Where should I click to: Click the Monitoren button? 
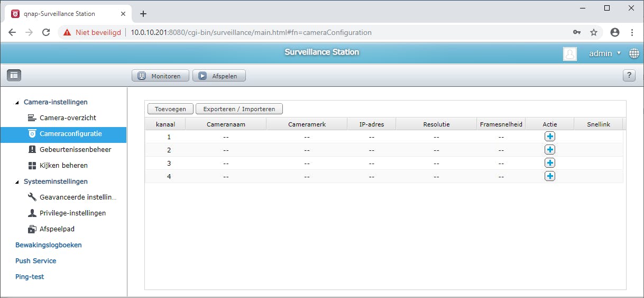pyautogui.click(x=160, y=76)
